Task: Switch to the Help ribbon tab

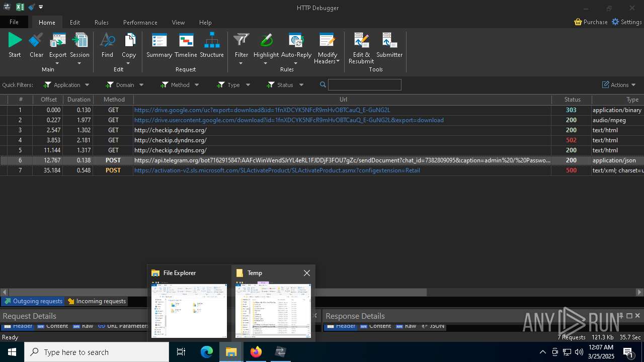Action: [x=205, y=23]
